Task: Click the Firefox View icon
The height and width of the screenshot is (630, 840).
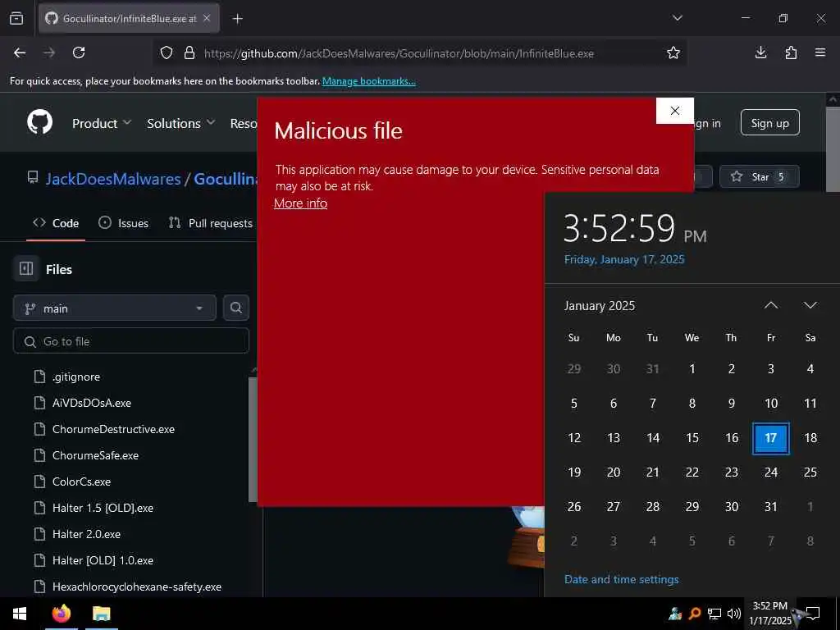Action: coord(16,19)
